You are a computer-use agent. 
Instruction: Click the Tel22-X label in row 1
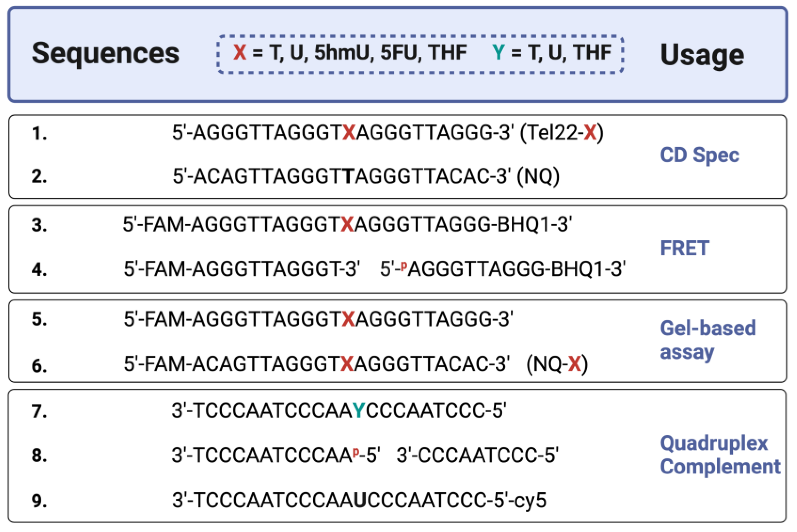pyautogui.click(x=562, y=132)
